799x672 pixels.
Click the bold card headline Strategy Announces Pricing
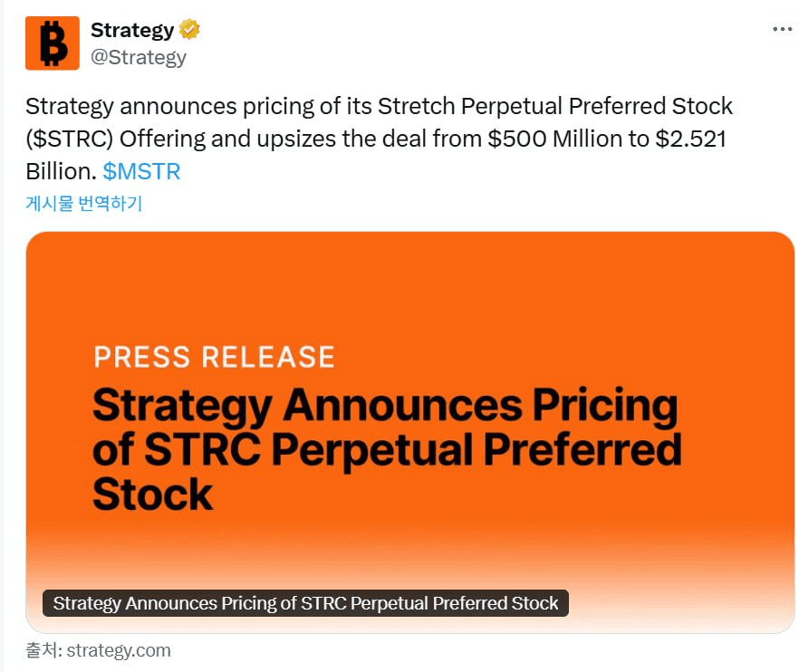(386, 406)
